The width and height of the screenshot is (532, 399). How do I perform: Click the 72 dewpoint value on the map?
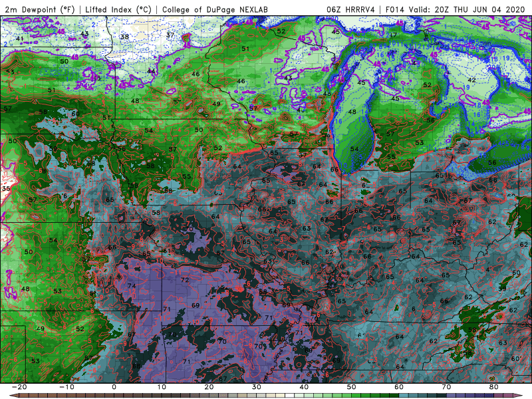[185, 280]
